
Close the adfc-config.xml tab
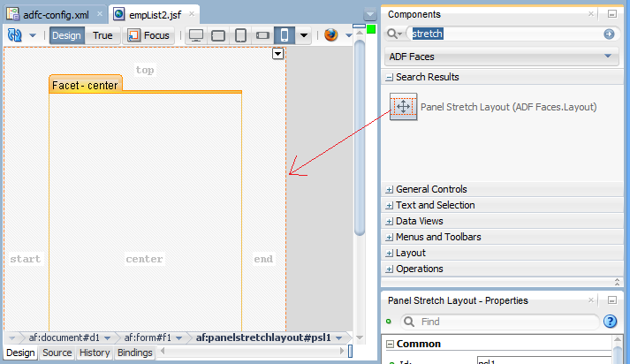point(100,13)
